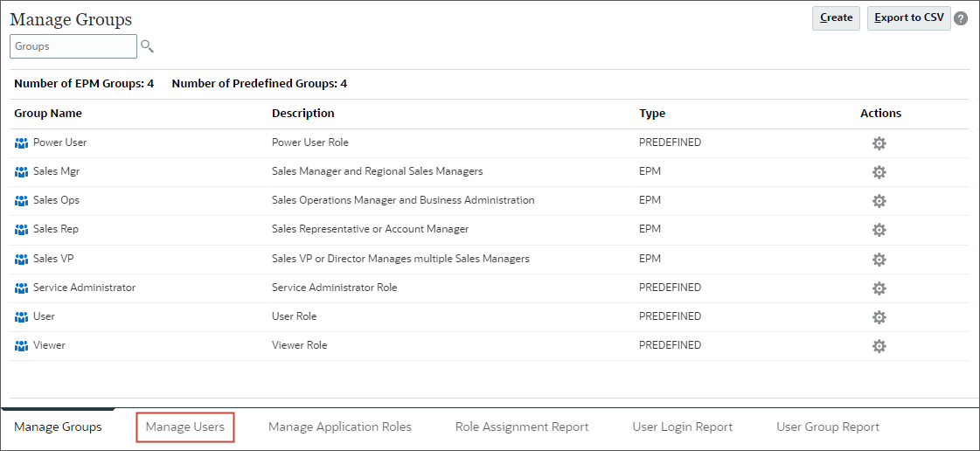
Task: Click the Create button
Action: pos(837,18)
